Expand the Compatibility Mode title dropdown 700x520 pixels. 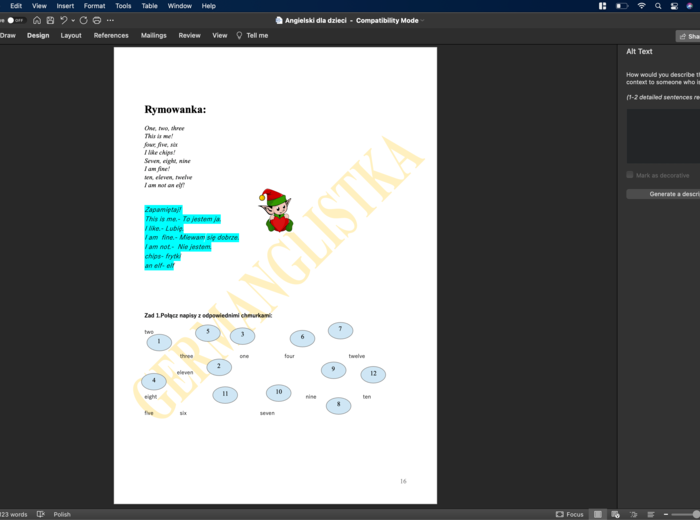coord(423,20)
